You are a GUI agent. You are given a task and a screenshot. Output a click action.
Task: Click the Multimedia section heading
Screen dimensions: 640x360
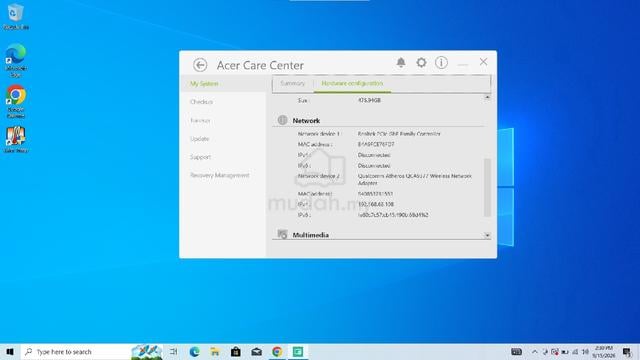pos(311,235)
